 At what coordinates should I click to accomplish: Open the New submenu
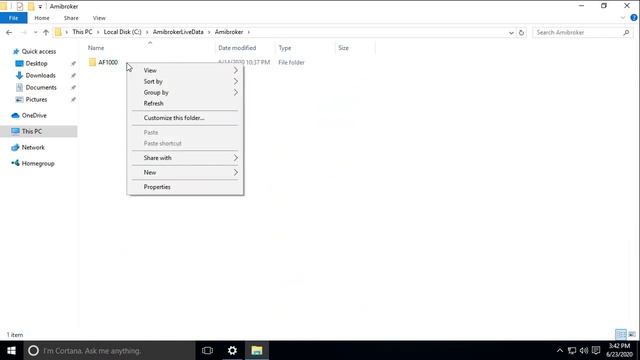tap(185, 172)
